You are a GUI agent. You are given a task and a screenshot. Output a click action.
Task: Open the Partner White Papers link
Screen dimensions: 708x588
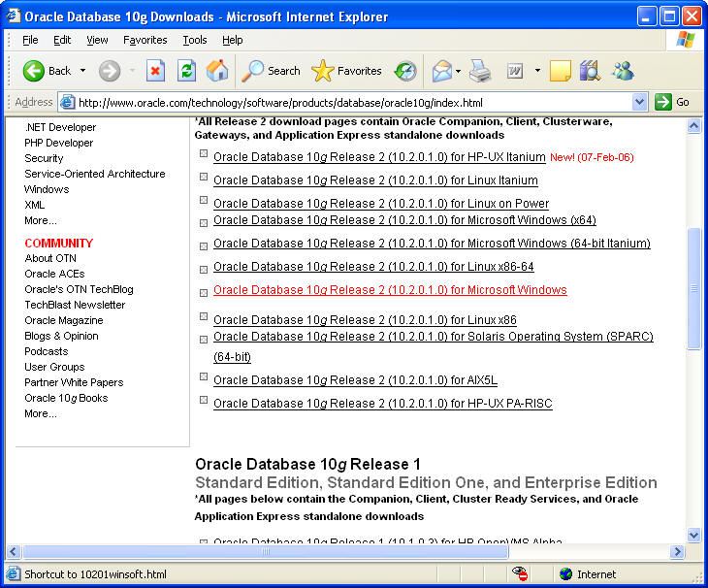[74, 382]
